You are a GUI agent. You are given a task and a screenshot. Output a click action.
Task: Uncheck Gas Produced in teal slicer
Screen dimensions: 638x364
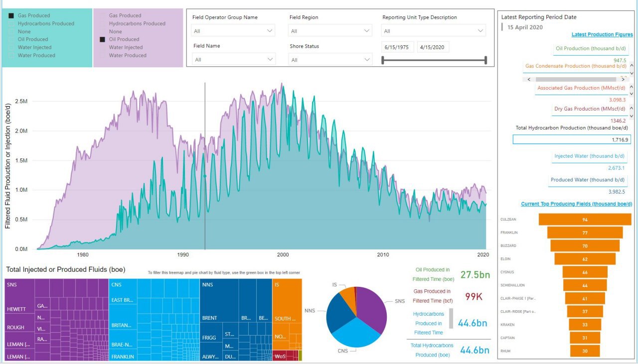pyautogui.click(x=12, y=15)
